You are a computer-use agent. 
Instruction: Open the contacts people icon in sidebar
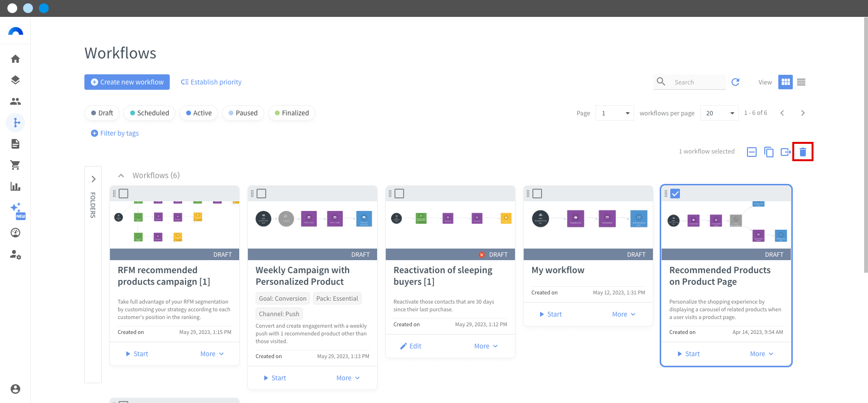click(x=15, y=101)
